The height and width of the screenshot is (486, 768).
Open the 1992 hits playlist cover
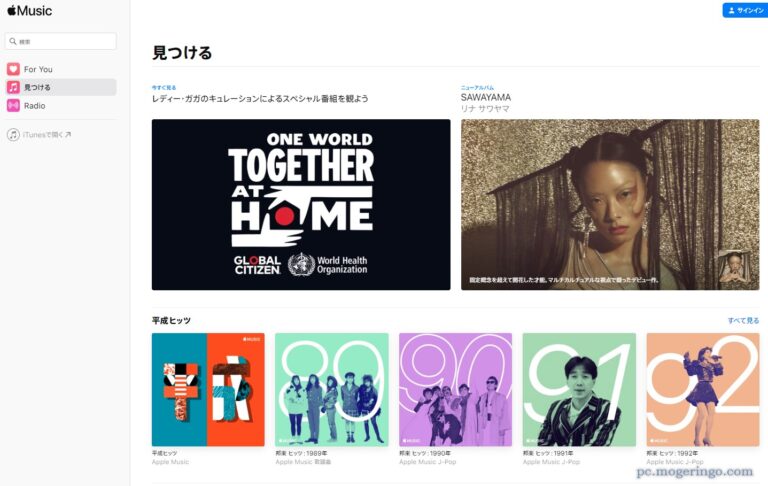click(703, 389)
